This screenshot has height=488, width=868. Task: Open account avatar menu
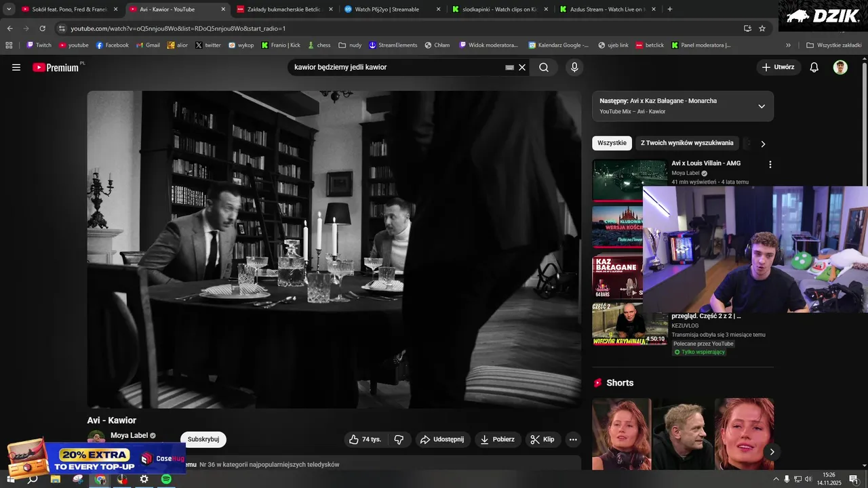tap(840, 67)
